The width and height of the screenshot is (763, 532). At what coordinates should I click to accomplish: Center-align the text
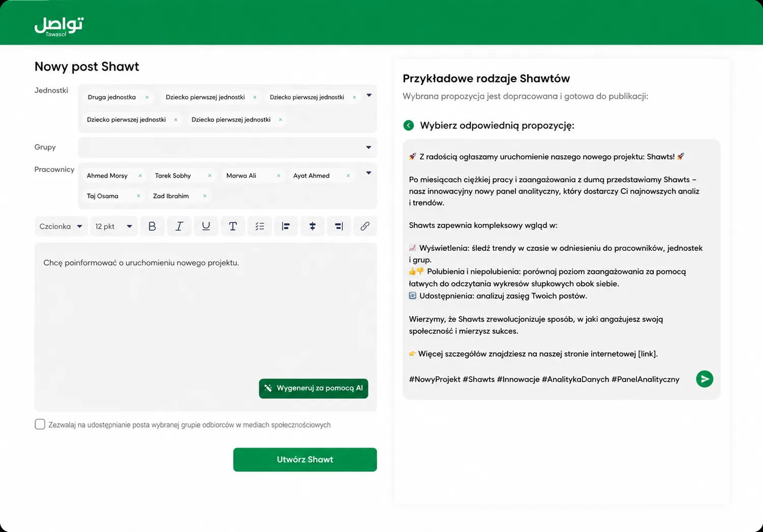coord(313,226)
